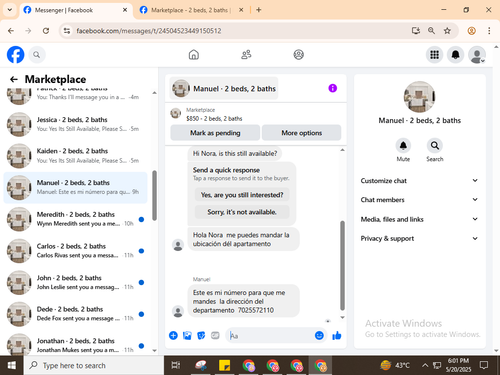This screenshot has height=375, width=500.
Task: Switch to Marketplace - 2 beds, 2 baths tab
Action: (191, 10)
